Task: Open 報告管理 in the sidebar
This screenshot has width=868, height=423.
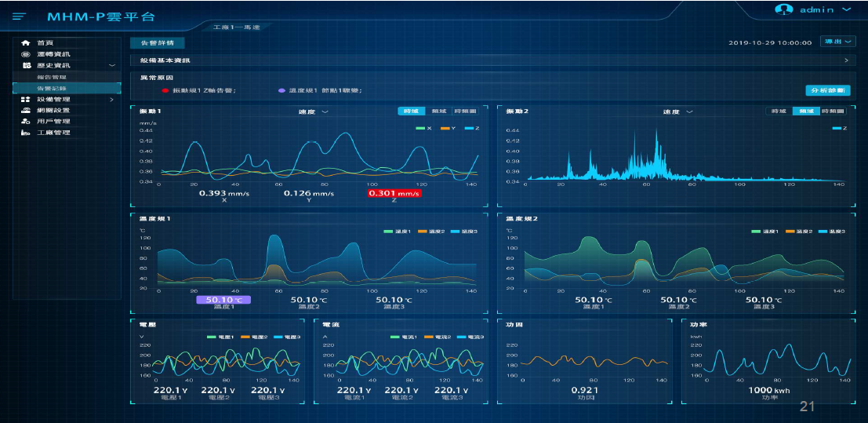Action: pos(52,77)
